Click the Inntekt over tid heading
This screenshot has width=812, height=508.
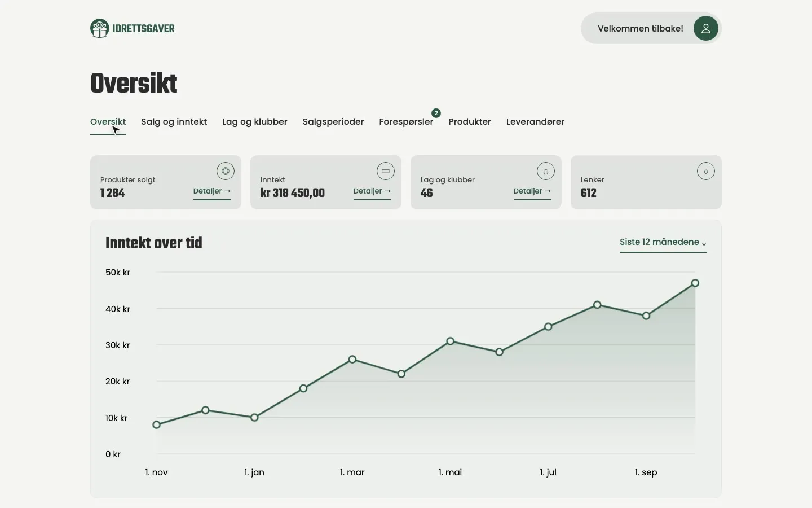(x=154, y=243)
